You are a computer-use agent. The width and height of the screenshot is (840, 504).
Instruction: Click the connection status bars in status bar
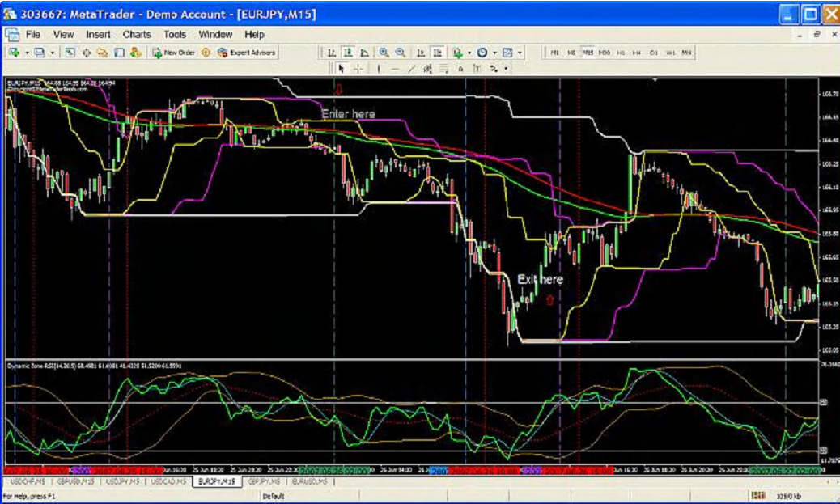(757, 496)
